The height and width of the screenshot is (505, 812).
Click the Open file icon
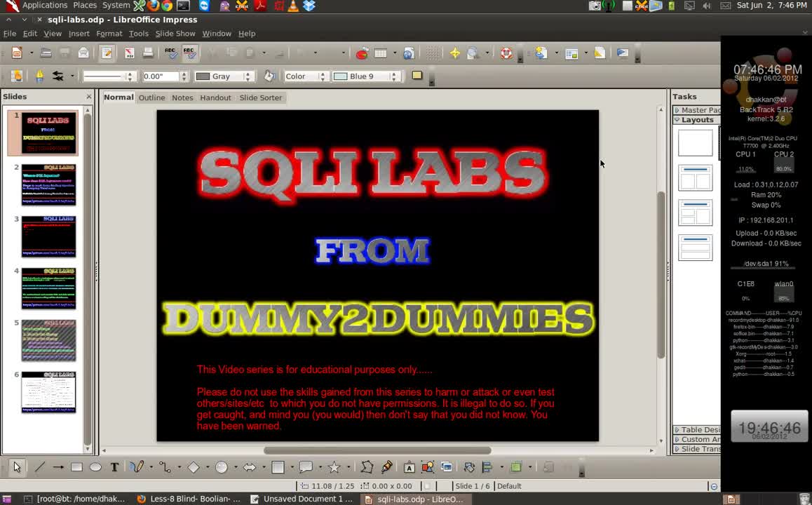(x=46, y=53)
